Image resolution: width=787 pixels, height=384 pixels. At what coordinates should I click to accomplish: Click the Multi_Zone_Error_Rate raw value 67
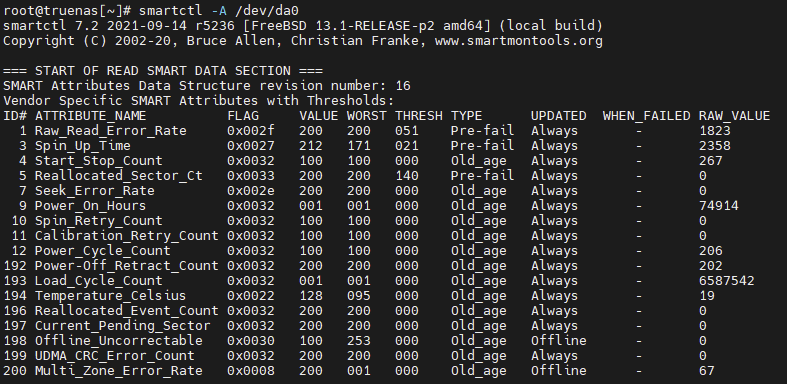coord(707,370)
